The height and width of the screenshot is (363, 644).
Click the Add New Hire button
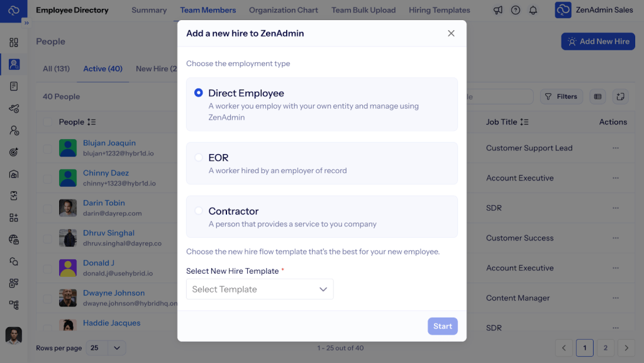click(x=597, y=42)
